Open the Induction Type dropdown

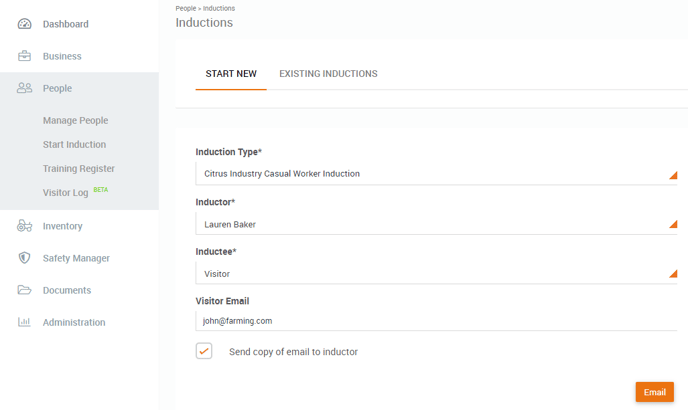click(436, 173)
